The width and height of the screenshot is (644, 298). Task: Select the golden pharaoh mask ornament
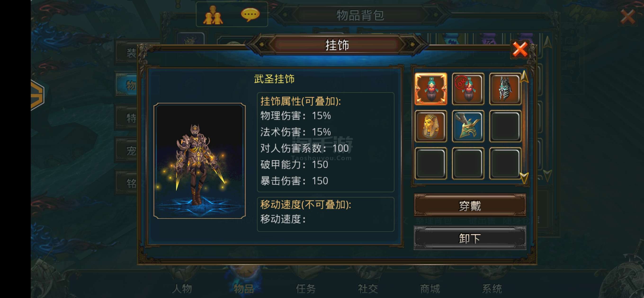click(x=430, y=126)
